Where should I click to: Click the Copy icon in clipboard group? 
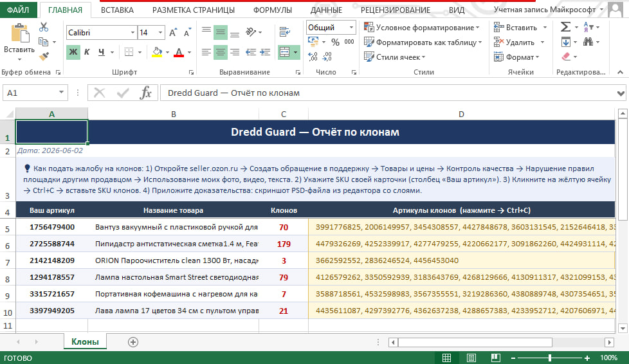point(43,42)
